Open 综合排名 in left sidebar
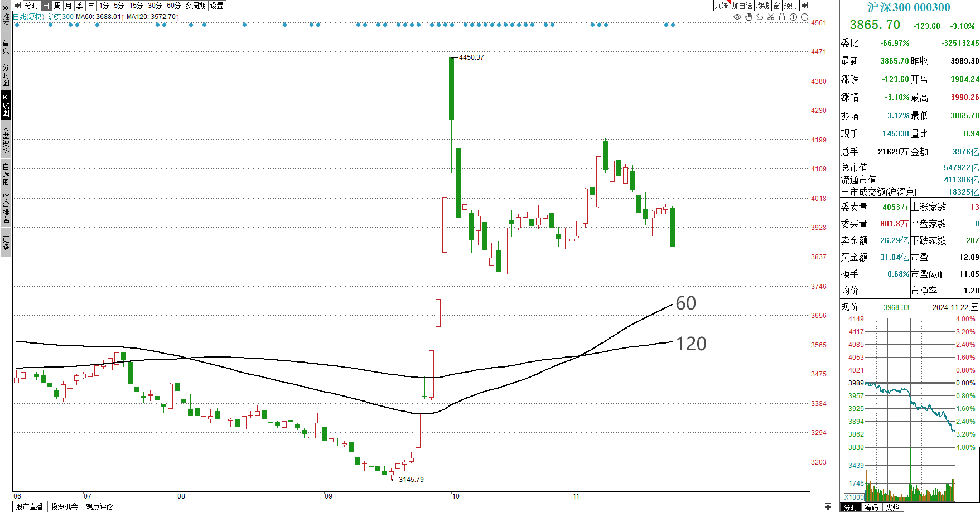Screen dimensions: 980x512 pos(6,209)
